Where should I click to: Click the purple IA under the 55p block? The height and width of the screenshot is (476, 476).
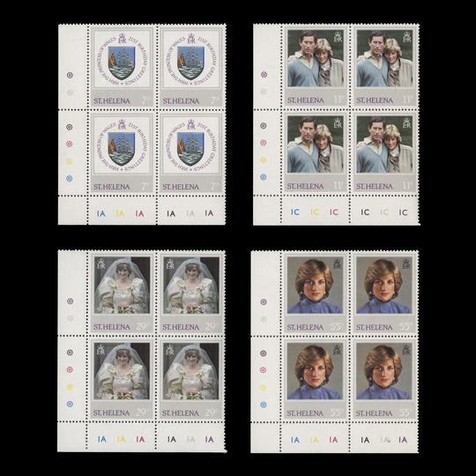click(x=403, y=440)
